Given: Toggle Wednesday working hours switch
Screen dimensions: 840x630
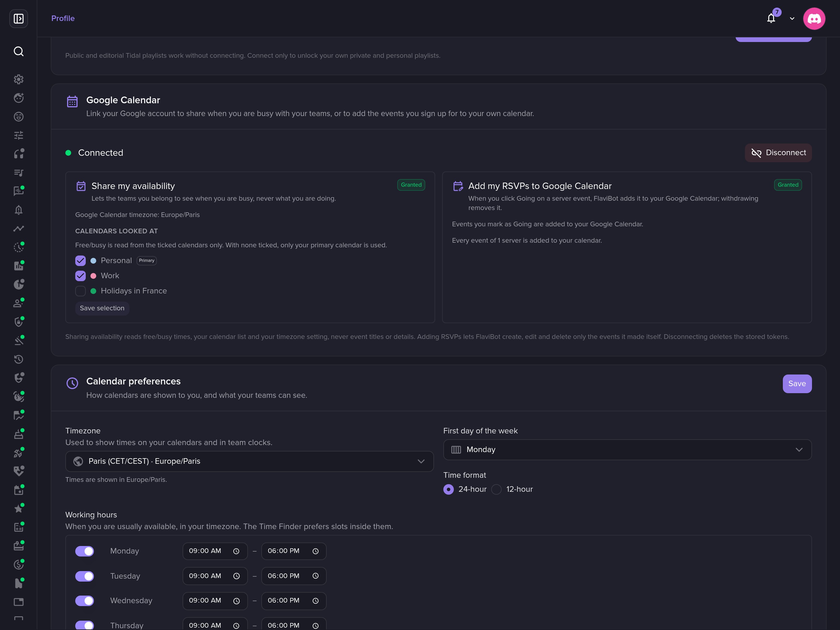Looking at the screenshot, I should (x=84, y=601).
